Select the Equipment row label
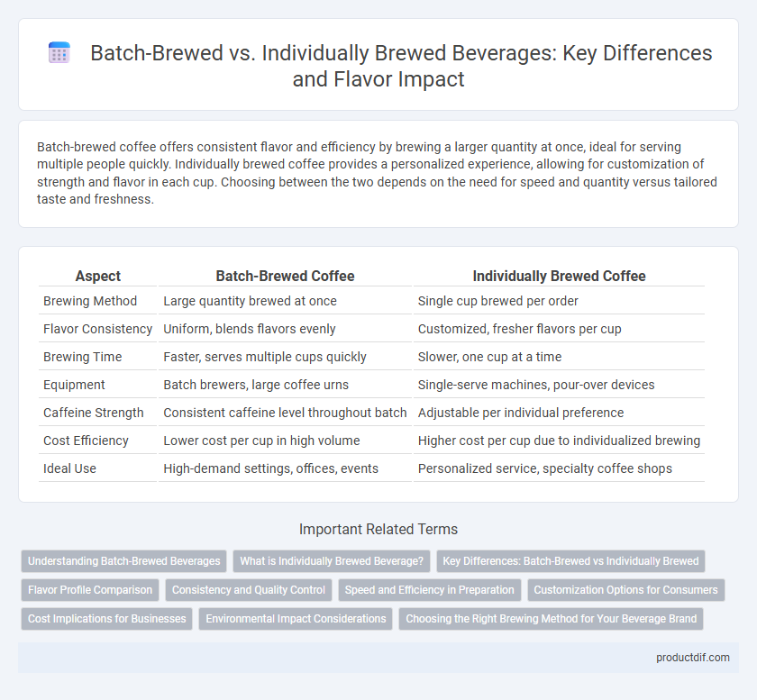 74,386
